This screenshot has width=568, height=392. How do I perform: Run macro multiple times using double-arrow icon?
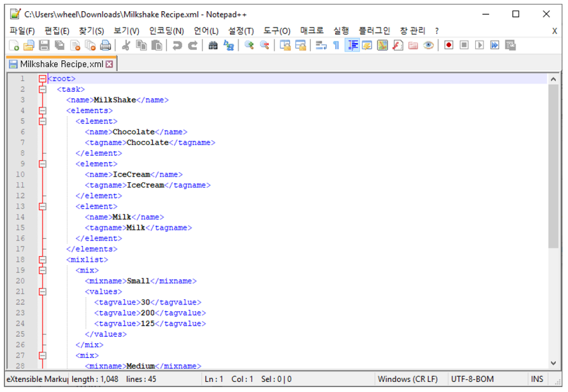pyautogui.click(x=495, y=45)
